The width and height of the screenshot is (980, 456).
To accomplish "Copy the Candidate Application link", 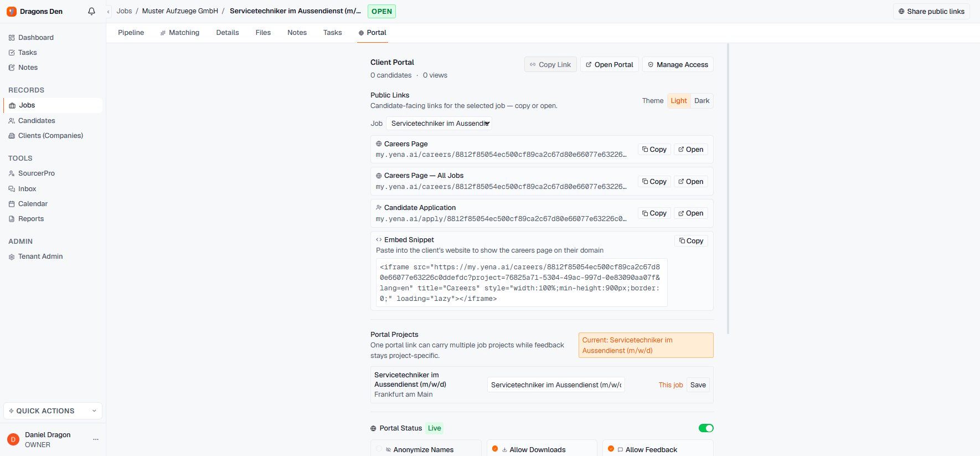I will pyautogui.click(x=654, y=213).
